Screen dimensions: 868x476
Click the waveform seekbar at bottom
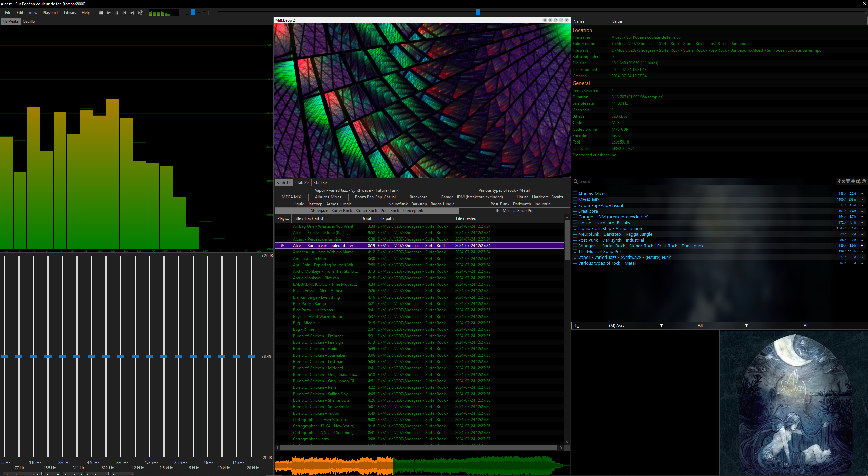coord(422,465)
